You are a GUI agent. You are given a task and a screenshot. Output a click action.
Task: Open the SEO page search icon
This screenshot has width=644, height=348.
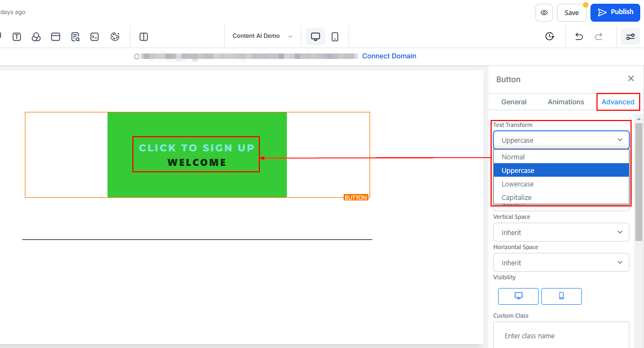pyautogui.click(x=76, y=37)
